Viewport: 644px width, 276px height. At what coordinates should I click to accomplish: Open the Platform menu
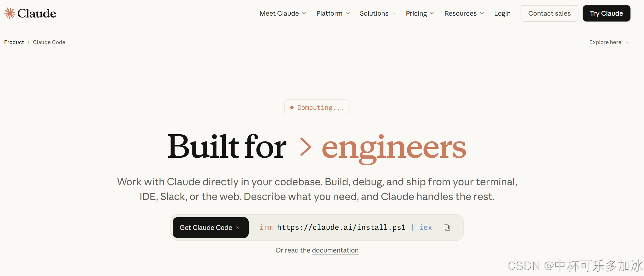[x=333, y=13]
